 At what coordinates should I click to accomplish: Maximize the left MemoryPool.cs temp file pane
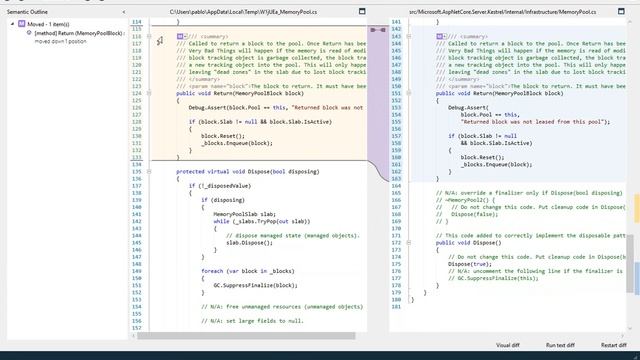pos(362,11)
